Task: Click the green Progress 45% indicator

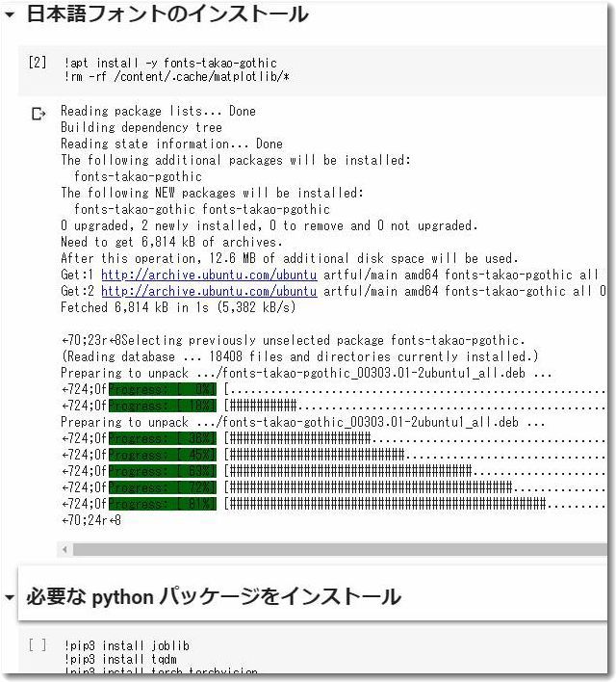Action: tap(163, 455)
